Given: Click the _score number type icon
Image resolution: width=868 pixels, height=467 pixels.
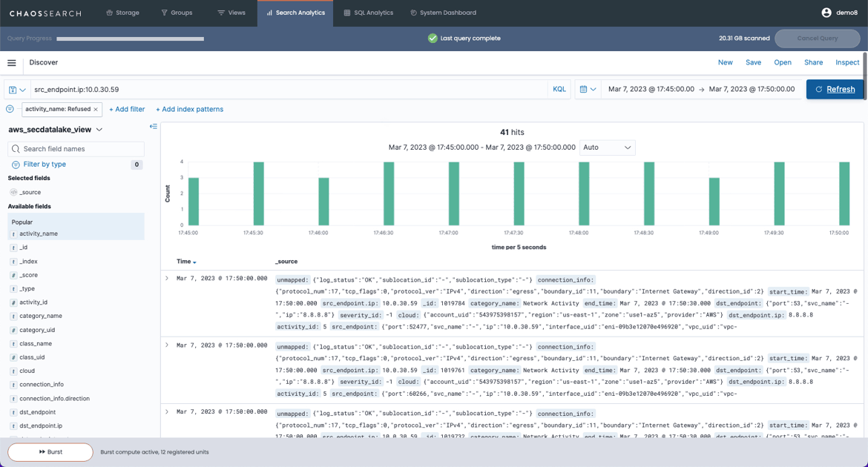Looking at the screenshot, I should point(13,275).
